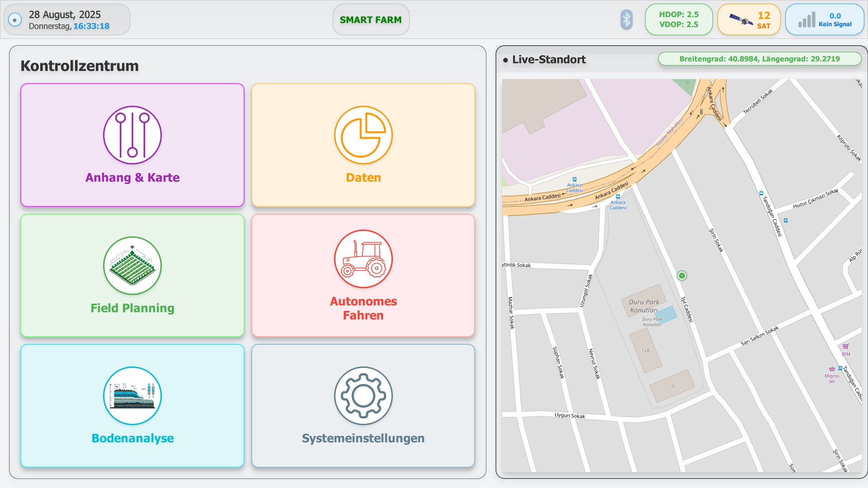The image size is (868, 488).
Task: Click the Migros Jet shop marker
Action: (x=832, y=369)
